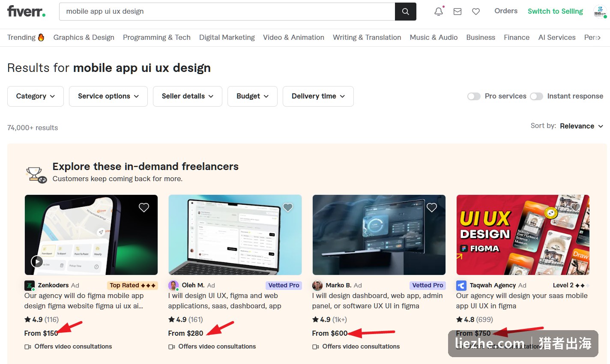The height and width of the screenshot is (364, 610).
Task: Turn on the Instant response toggle
Action: tap(536, 96)
